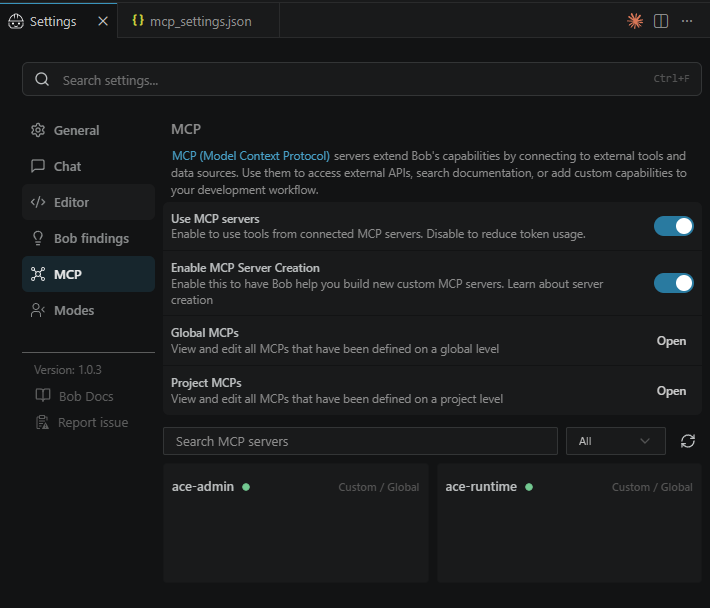Image resolution: width=710 pixels, height=608 pixels.
Task: Click the Bob helmet icon on Settings tab
Action: (x=16, y=21)
